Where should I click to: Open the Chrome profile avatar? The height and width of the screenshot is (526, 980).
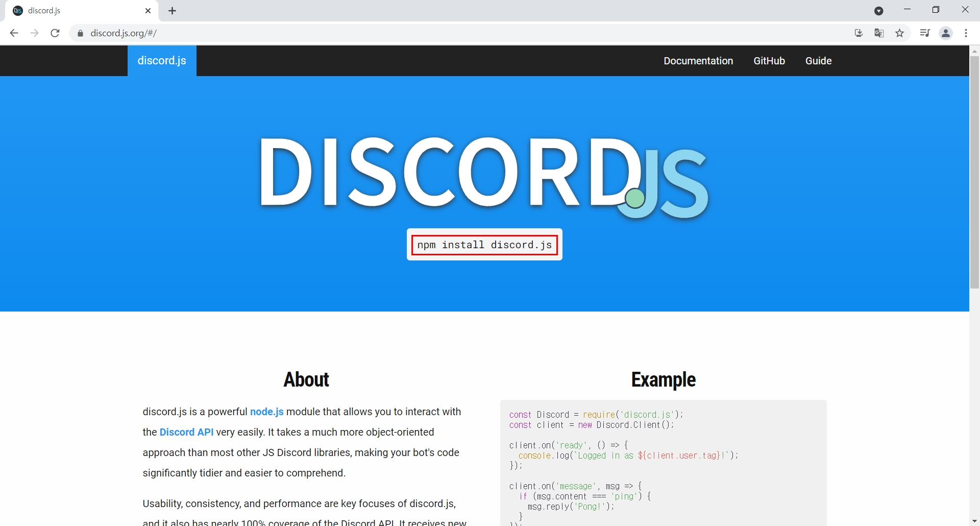point(946,33)
